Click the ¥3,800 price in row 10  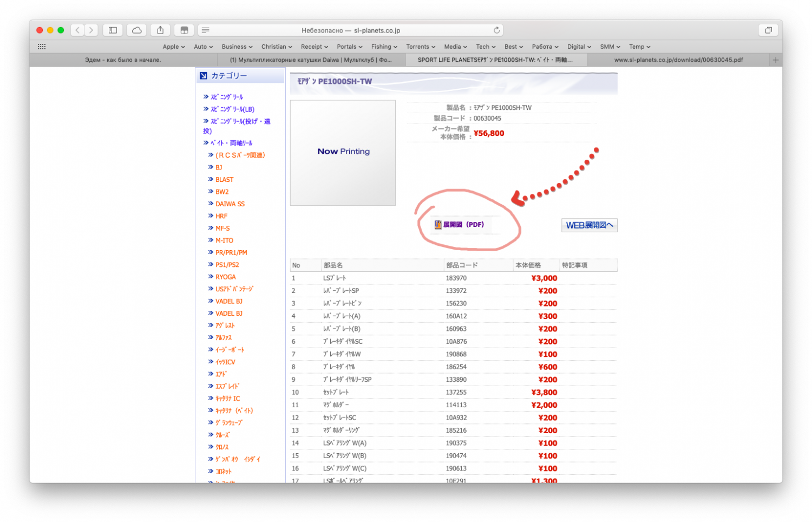(x=544, y=393)
